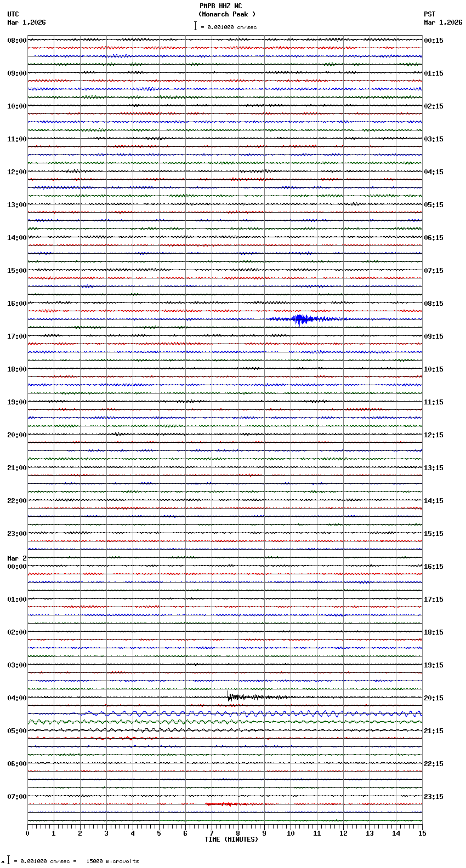The height and width of the screenshot is (868, 466).
Task: Click the 04:00 UTC time label
Action: tap(17, 698)
